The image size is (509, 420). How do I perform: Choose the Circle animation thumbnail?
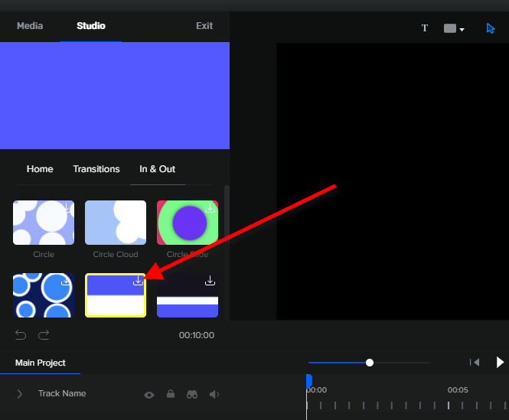coord(44,223)
